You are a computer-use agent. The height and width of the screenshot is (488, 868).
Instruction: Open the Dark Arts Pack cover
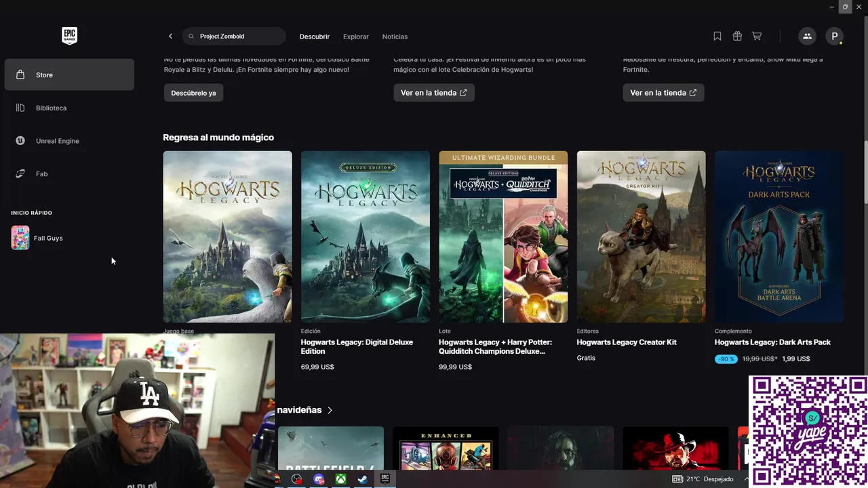click(x=779, y=237)
